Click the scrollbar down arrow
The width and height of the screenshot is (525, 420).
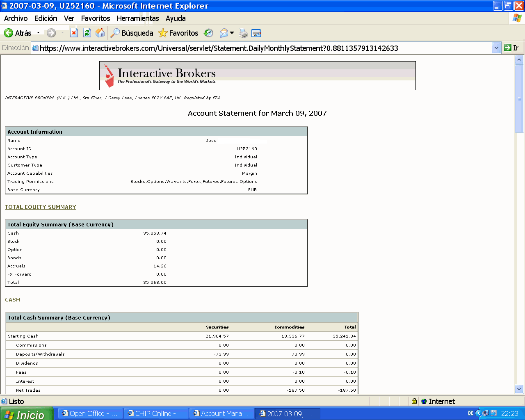[x=519, y=389]
